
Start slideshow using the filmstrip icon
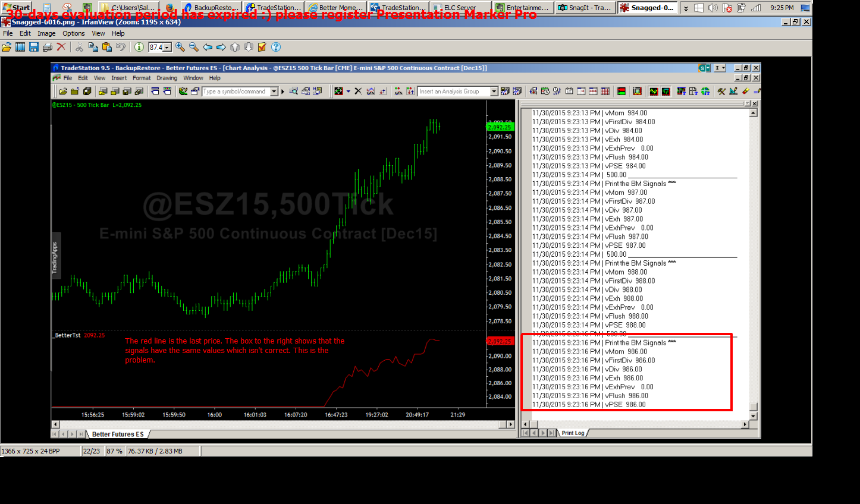click(20, 47)
